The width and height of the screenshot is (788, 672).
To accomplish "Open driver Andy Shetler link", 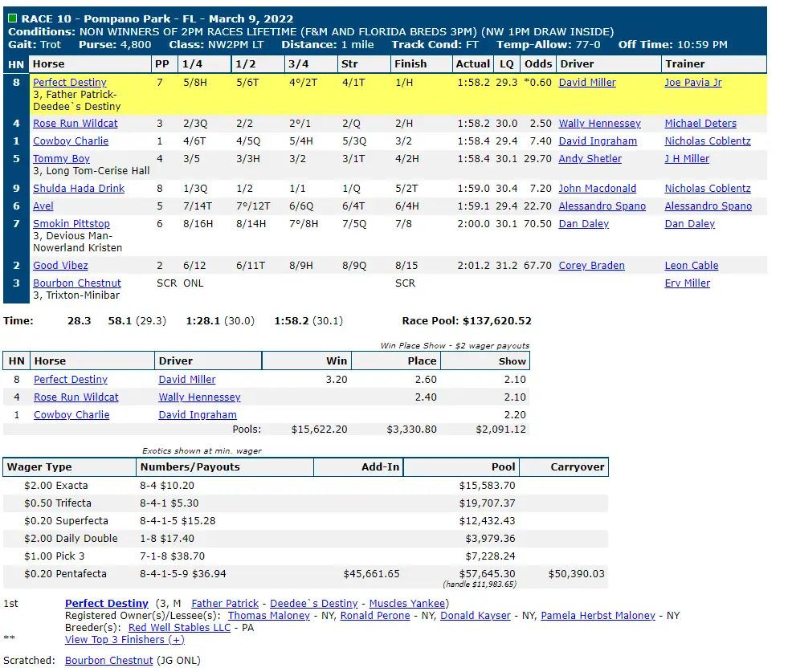I will [x=590, y=159].
